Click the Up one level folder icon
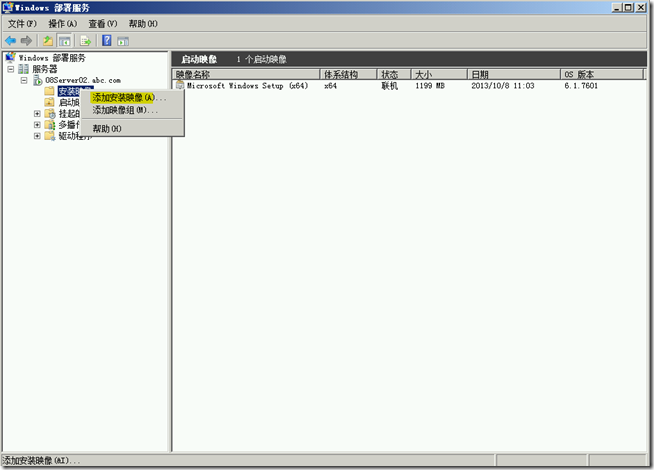Screen dimensions: 654x470 48,41
